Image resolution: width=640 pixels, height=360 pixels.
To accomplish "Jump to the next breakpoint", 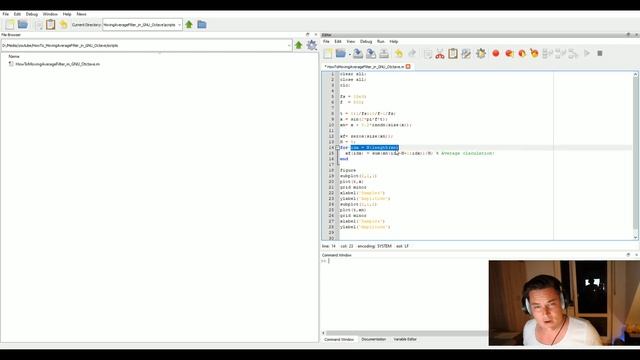I will click(x=522, y=53).
